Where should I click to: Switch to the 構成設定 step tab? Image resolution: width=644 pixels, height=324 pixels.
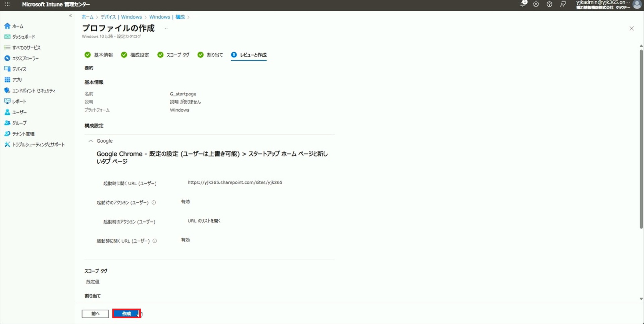[139, 55]
